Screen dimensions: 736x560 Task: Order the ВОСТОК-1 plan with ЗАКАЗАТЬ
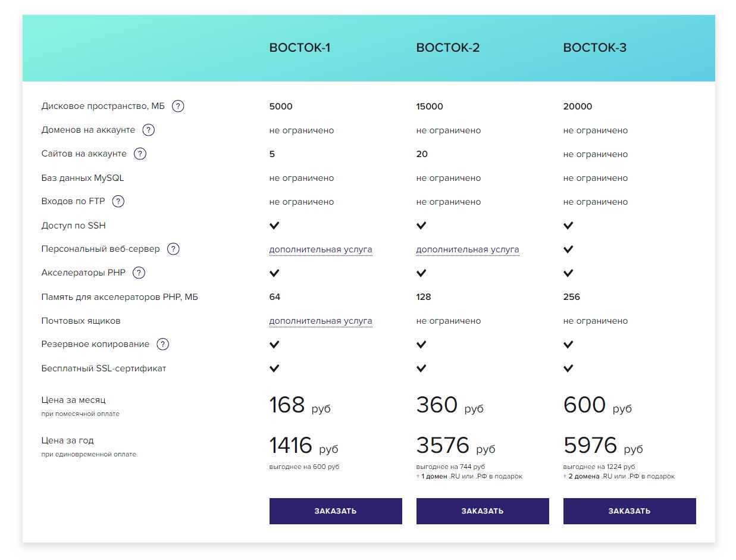[336, 511]
